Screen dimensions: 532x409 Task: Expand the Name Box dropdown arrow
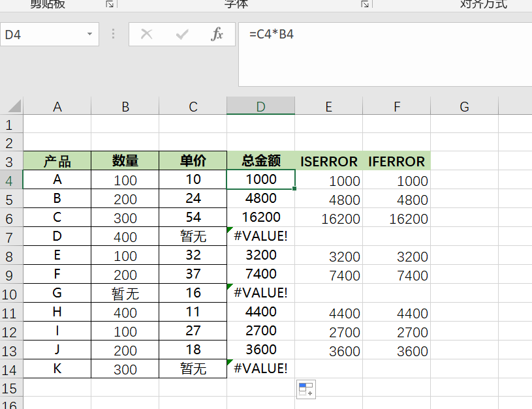tap(89, 34)
